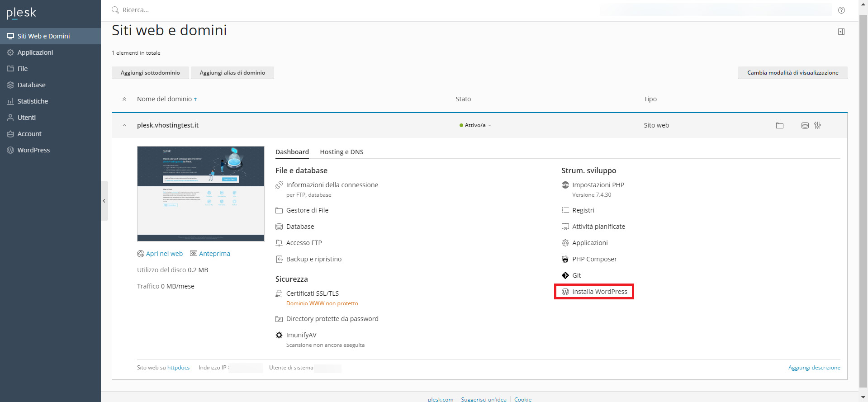
Task: Open database icon in plesk.vhostingtest.it row
Action: [x=805, y=125]
